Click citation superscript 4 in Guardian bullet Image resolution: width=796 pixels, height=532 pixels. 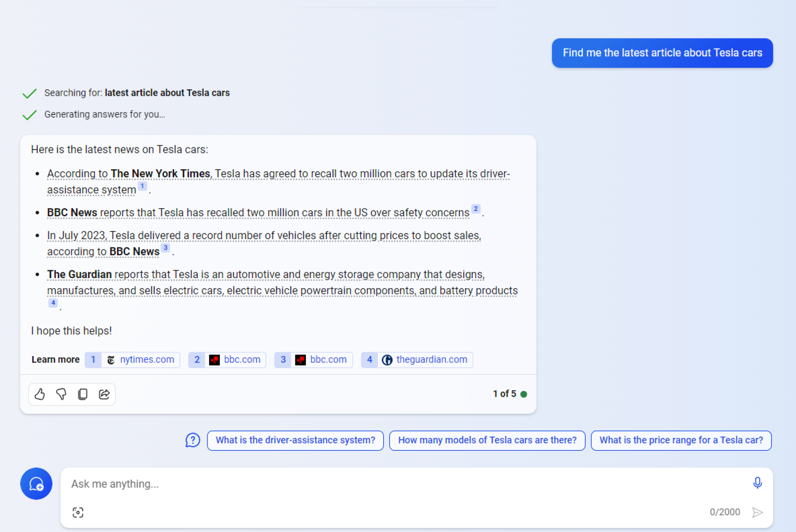pos(53,303)
